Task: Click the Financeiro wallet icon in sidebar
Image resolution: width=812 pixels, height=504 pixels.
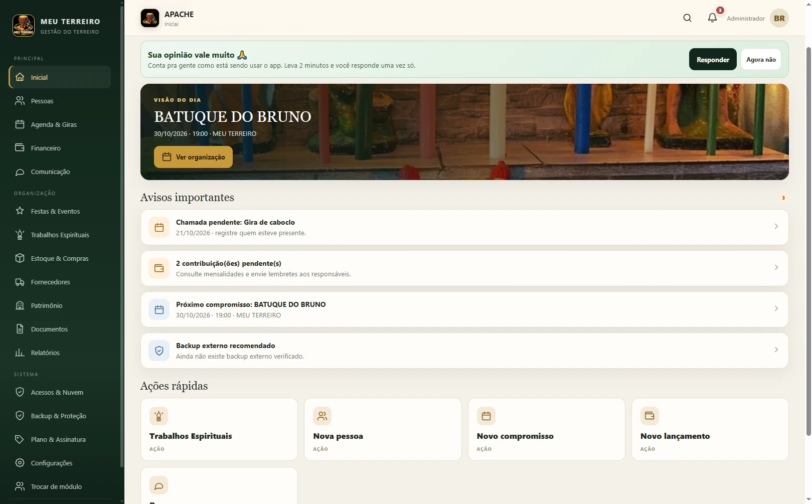Action: (x=20, y=148)
